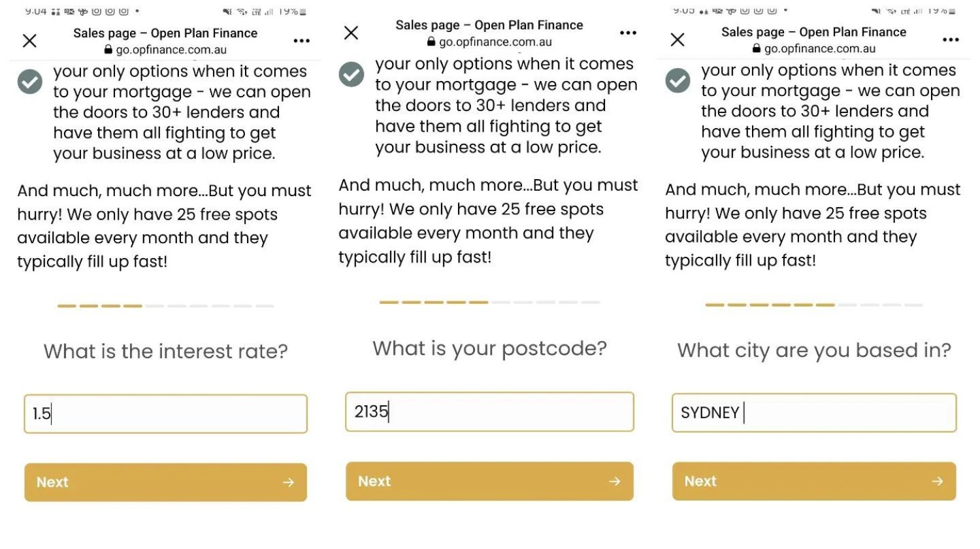
Task: Focus the interest rate field containing 1.5
Action: [165, 414]
